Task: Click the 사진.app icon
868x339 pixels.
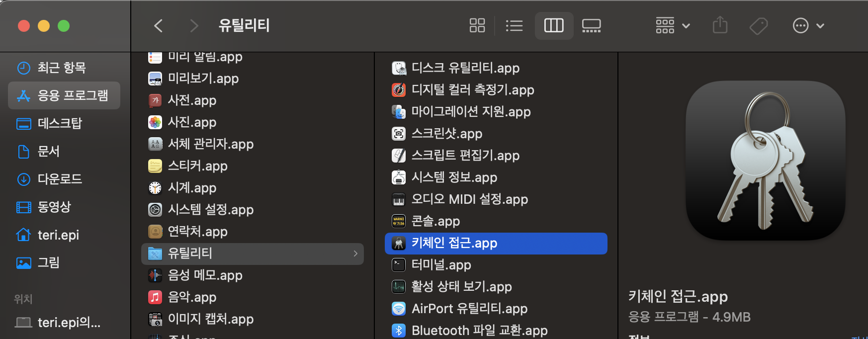Action: 155,122
